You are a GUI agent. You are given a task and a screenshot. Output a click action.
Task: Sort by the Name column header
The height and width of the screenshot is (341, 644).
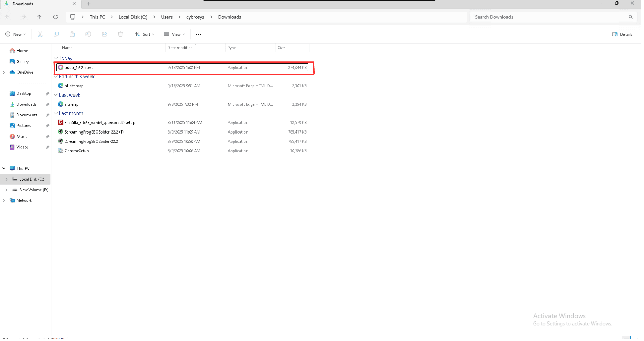tap(68, 48)
